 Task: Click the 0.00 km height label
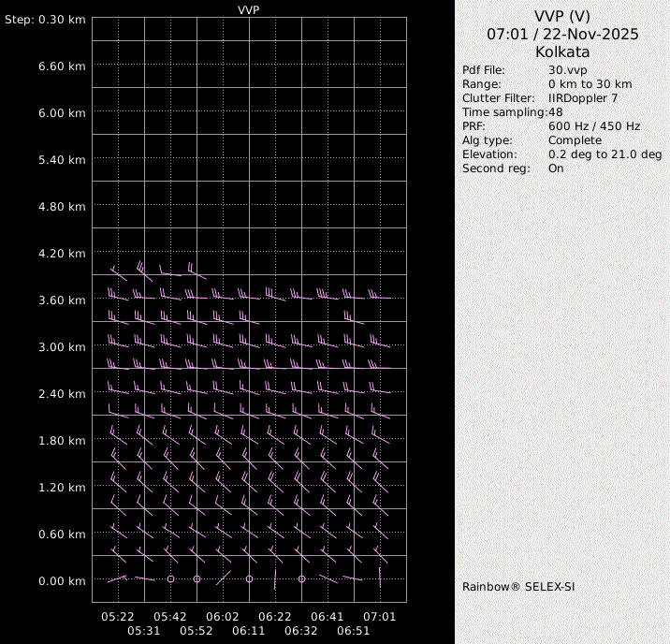coord(64,580)
